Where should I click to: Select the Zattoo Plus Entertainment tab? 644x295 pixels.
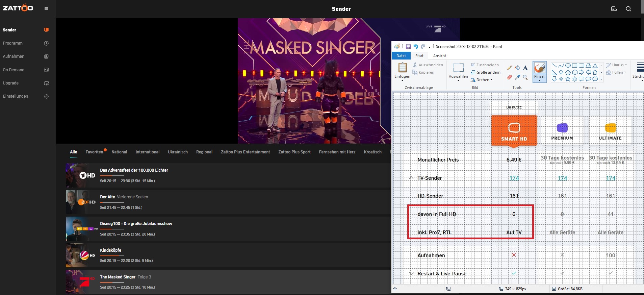(x=246, y=152)
